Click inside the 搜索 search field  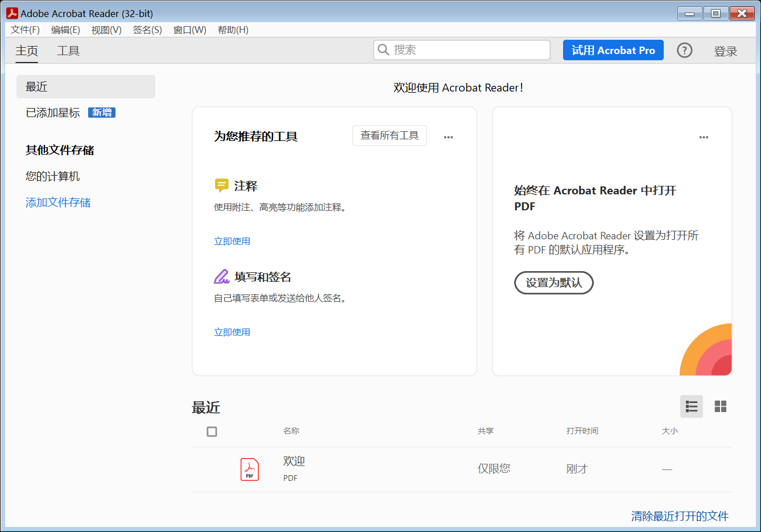[x=462, y=50]
